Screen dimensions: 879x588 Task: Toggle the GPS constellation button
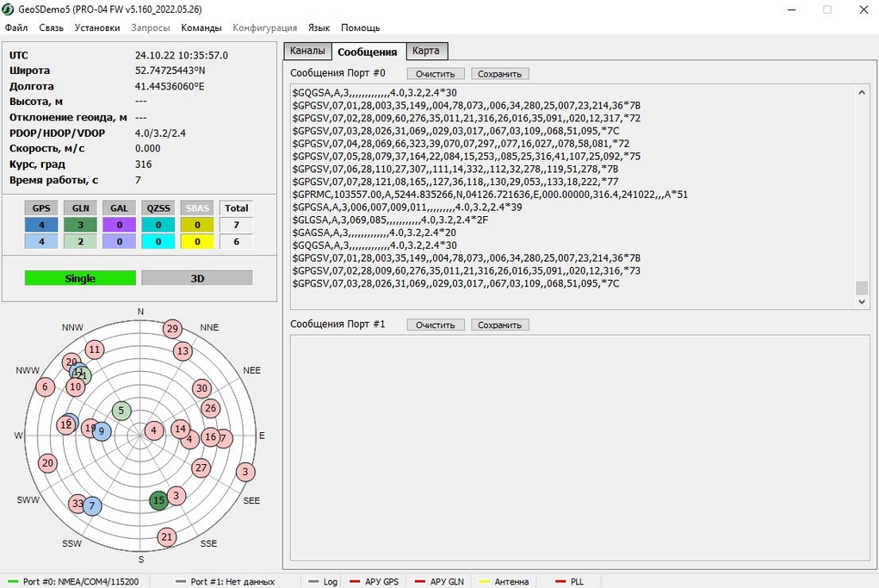(41, 207)
